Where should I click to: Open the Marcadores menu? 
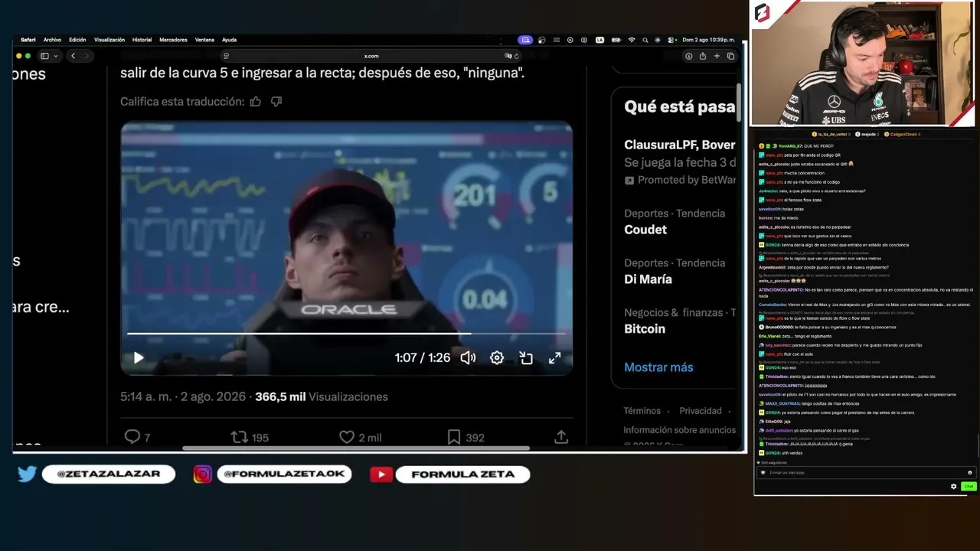click(173, 40)
